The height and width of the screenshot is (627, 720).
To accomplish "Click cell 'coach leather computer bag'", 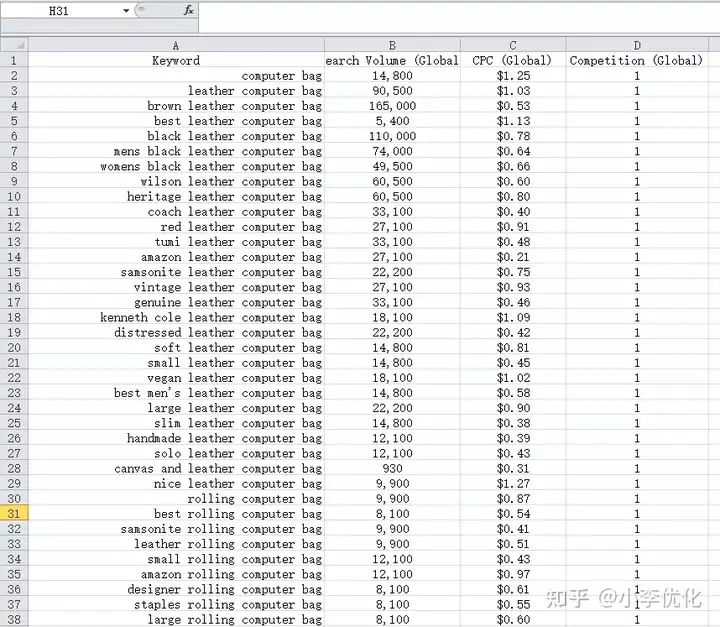I will 176,212.
